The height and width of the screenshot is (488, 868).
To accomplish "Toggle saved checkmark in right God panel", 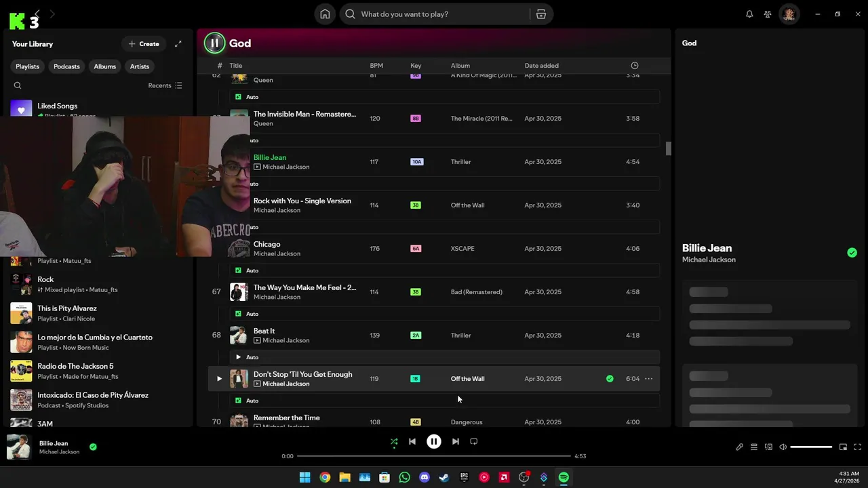I will pos(852,253).
